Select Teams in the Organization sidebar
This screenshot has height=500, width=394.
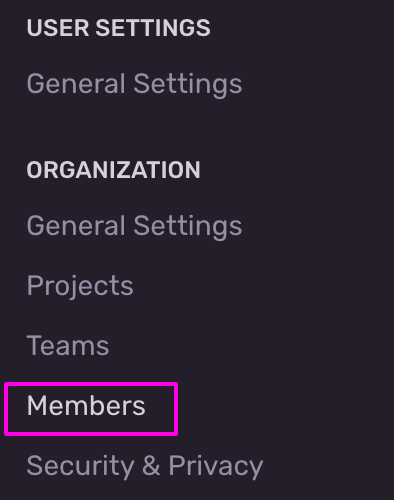click(x=68, y=346)
